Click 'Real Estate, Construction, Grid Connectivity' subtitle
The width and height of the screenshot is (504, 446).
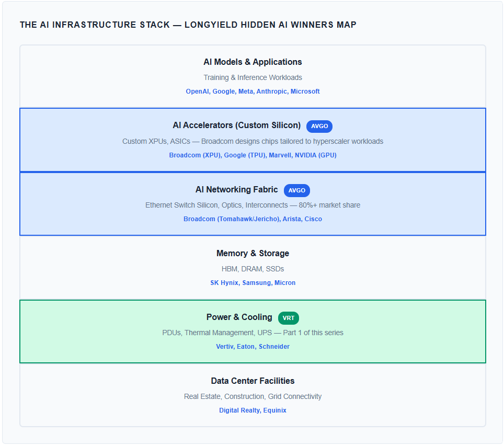pyautogui.click(x=253, y=396)
